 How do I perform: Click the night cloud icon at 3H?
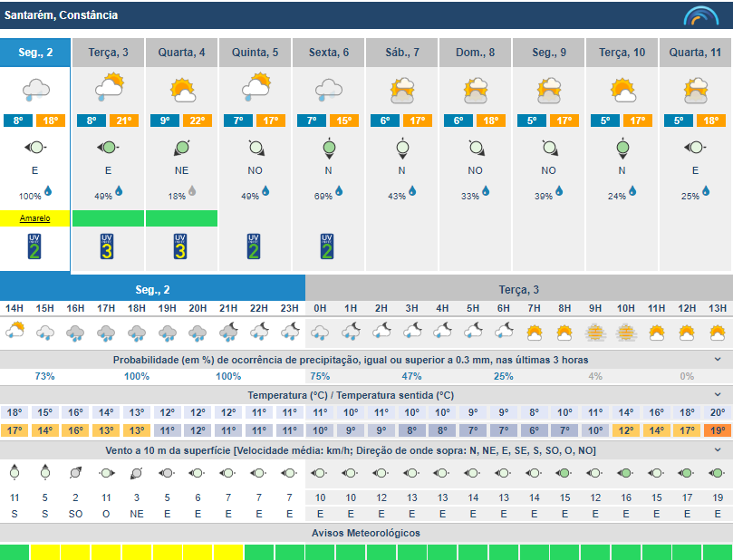[x=411, y=333]
